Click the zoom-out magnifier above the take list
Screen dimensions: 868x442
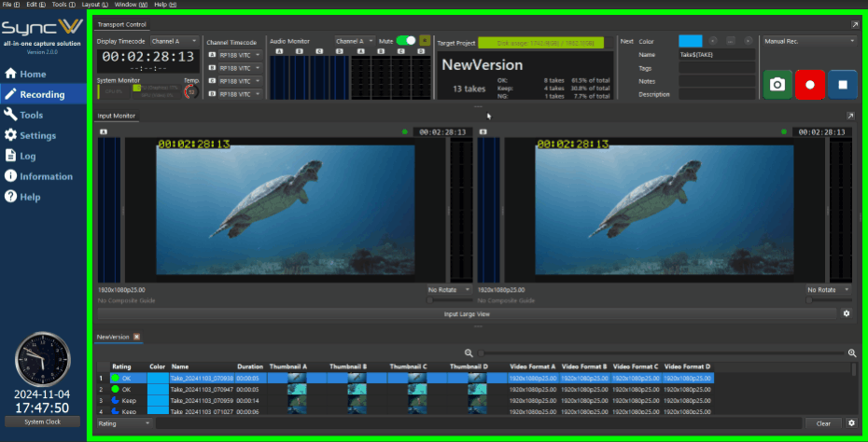tap(469, 353)
